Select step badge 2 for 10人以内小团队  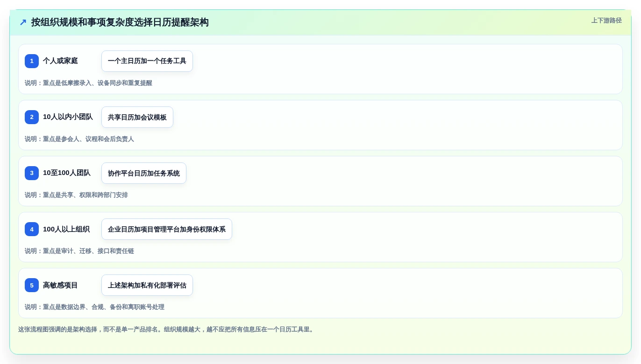point(32,117)
